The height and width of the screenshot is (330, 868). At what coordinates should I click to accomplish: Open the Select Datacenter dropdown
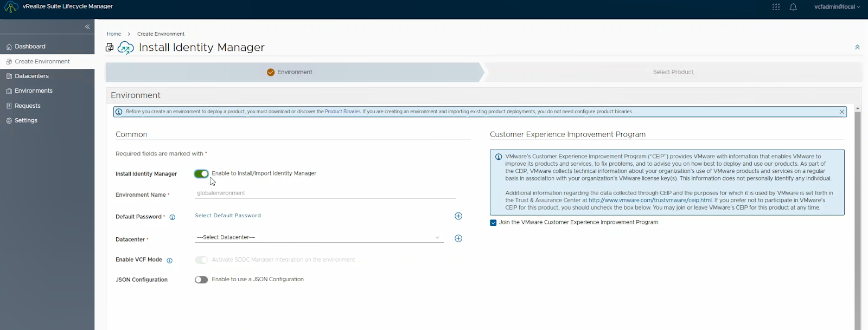[319, 237]
